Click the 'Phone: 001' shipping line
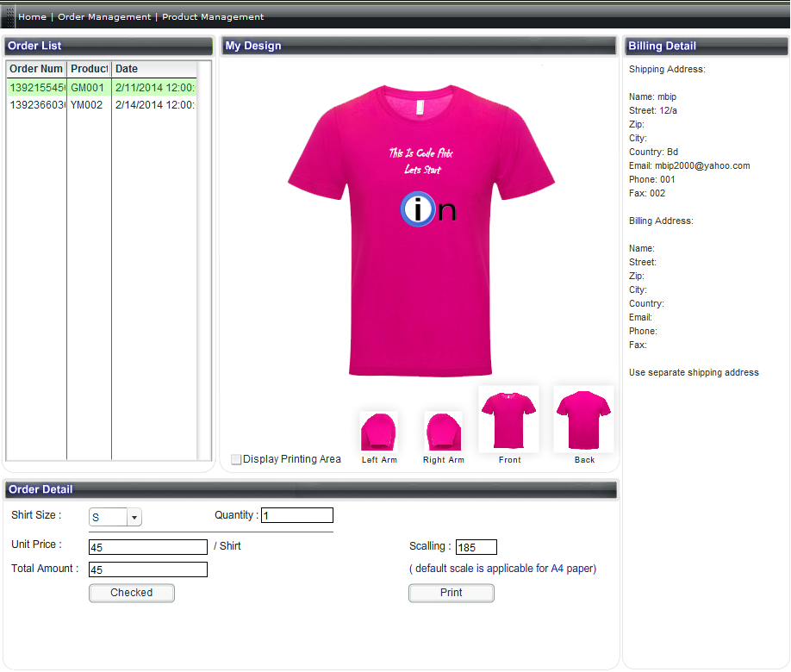The image size is (791, 672). (651, 179)
